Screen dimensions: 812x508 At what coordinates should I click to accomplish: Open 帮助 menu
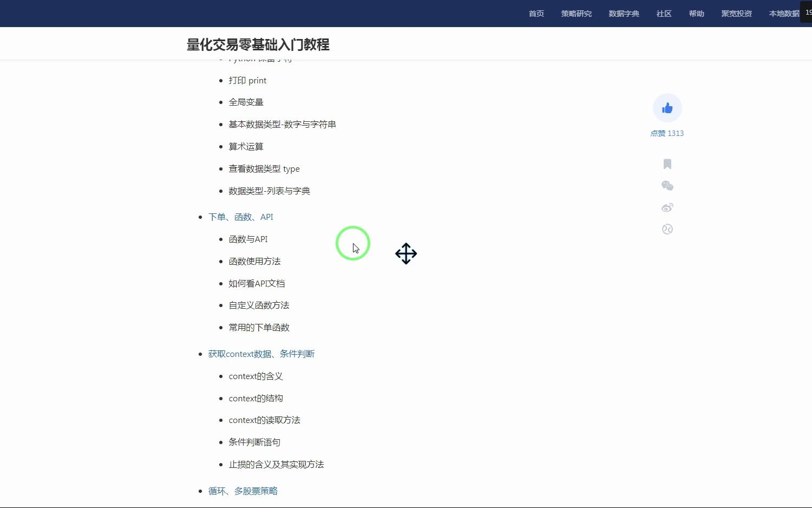pos(697,14)
